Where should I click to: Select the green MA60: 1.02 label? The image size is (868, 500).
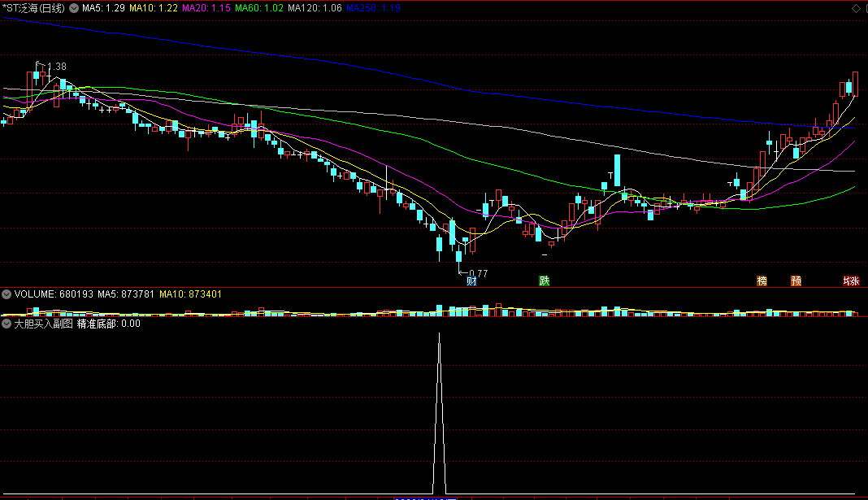pos(259,8)
